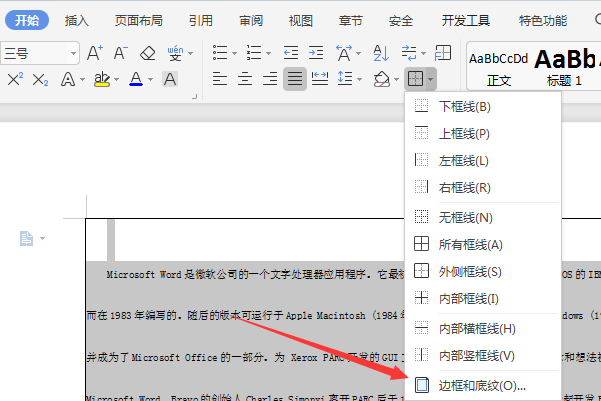Click the phonetic guide (wén) icon

tap(175, 53)
